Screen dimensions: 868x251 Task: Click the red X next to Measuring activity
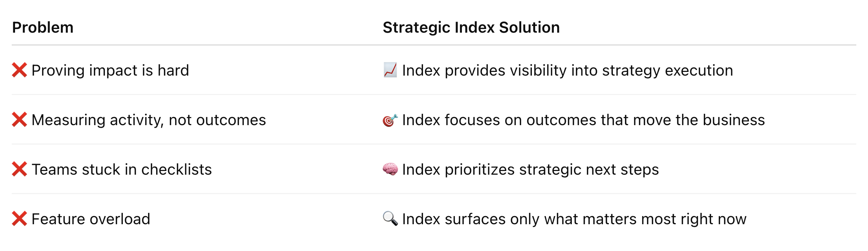(19, 120)
